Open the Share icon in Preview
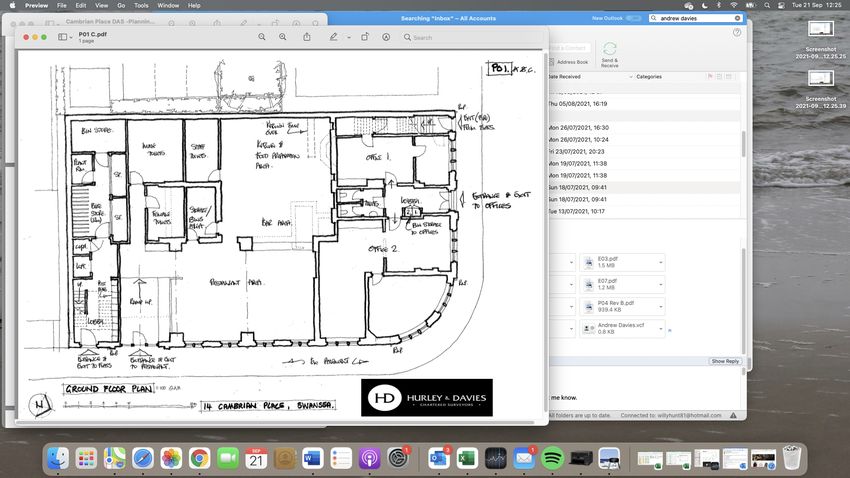The image size is (850, 478). tap(307, 37)
